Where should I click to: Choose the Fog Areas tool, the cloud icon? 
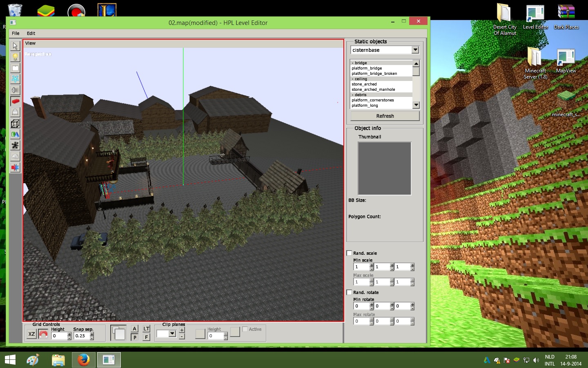15,156
